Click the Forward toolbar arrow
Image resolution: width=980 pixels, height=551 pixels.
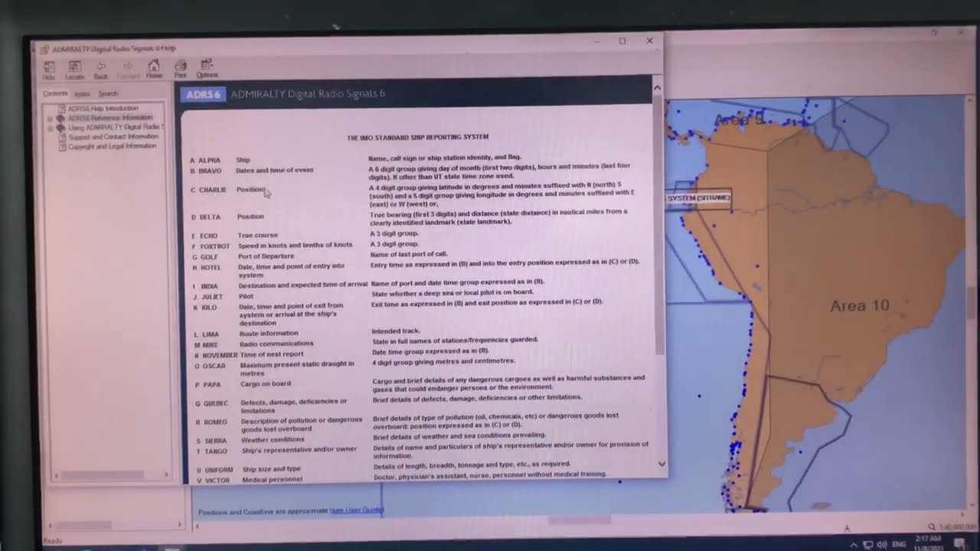pyautogui.click(x=127, y=70)
